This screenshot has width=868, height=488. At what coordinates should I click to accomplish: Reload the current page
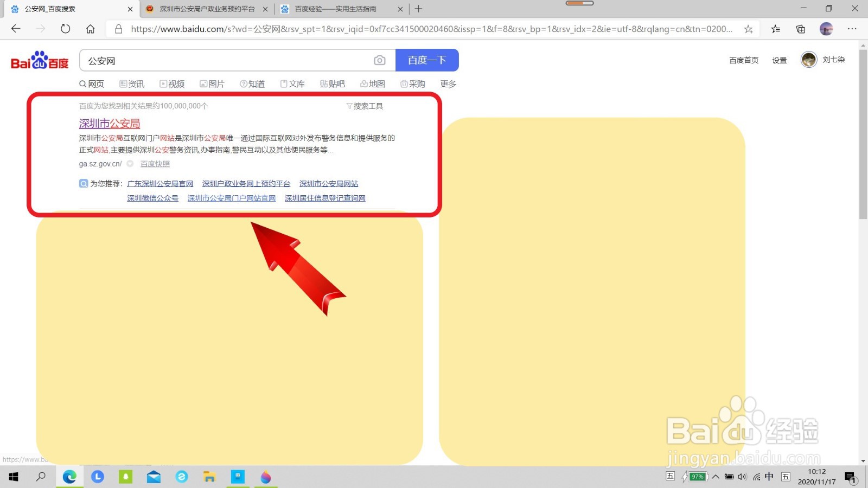click(x=65, y=29)
